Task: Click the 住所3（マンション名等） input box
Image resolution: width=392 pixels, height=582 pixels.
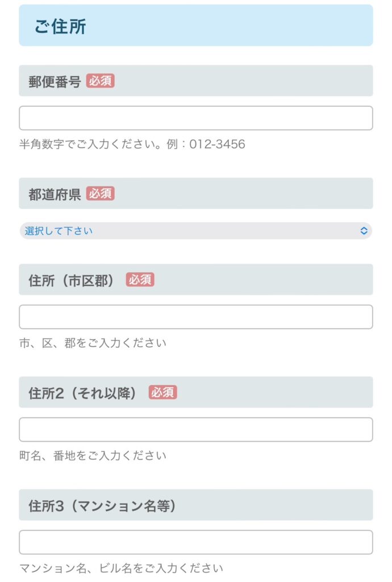Action: (x=196, y=542)
